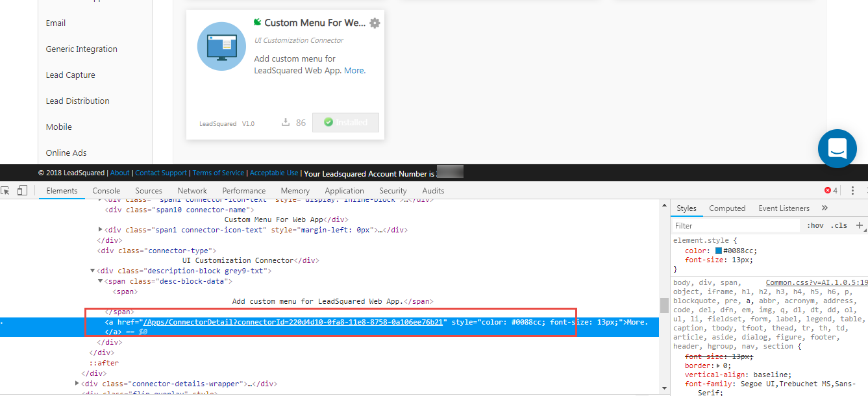Select the inspect element cursor icon in DevTools
Viewport: 868px width, 396px height.
[x=6, y=190]
